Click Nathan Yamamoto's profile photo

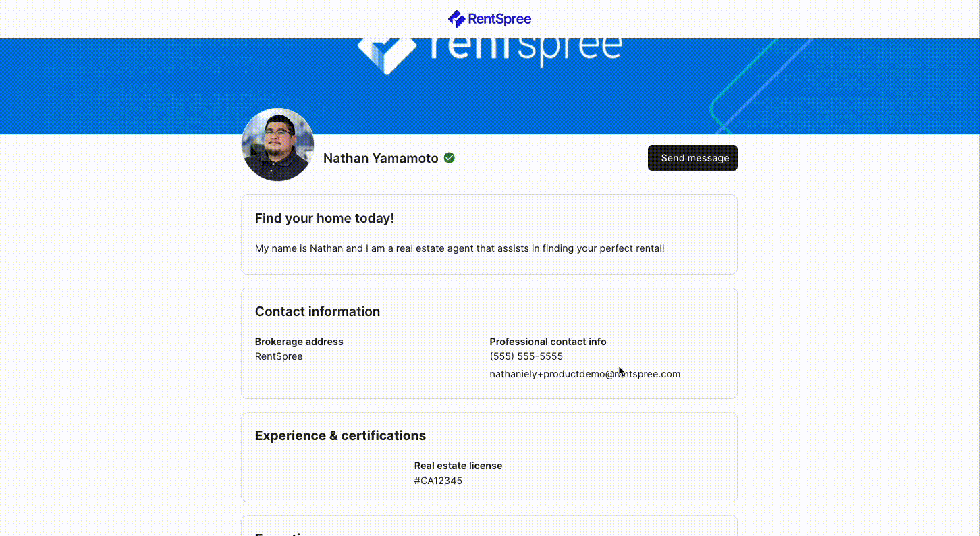point(277,144)
